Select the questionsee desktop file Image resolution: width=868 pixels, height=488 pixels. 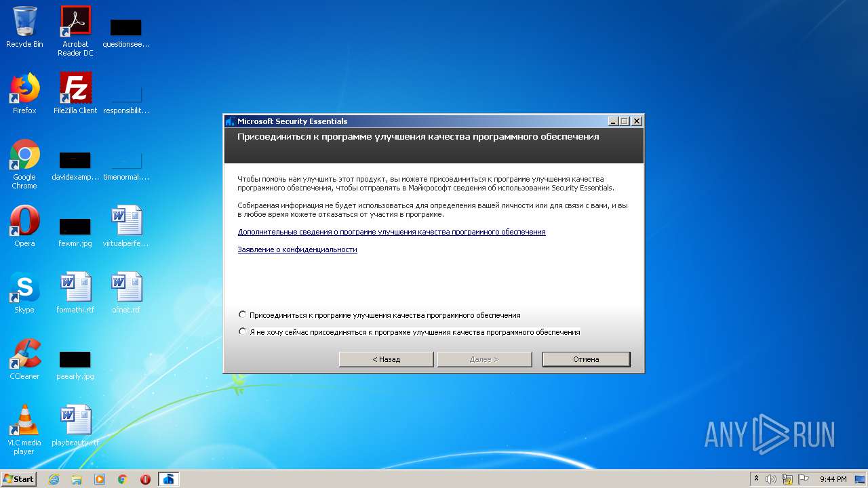coord(126,33)
